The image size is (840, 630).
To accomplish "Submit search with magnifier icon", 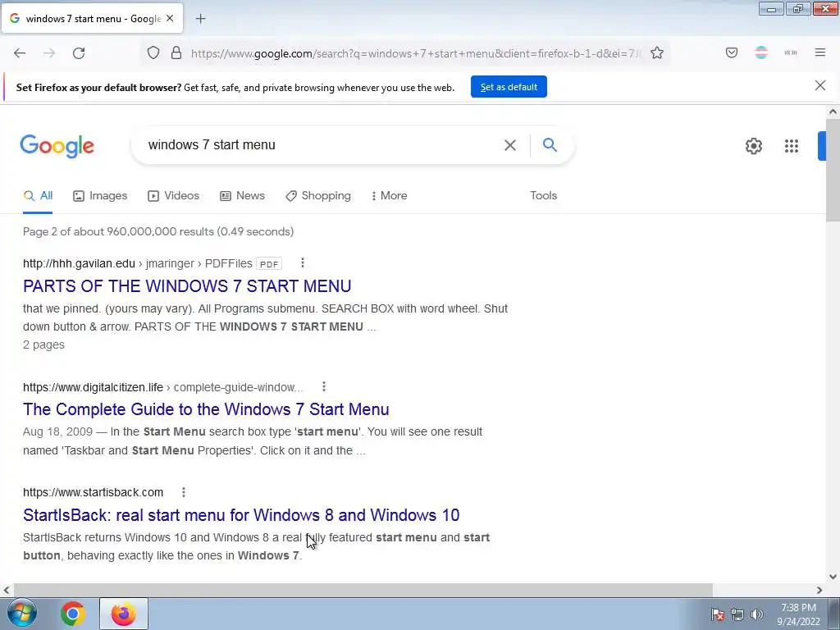I will pyautogui.click(x=550, y=144).
